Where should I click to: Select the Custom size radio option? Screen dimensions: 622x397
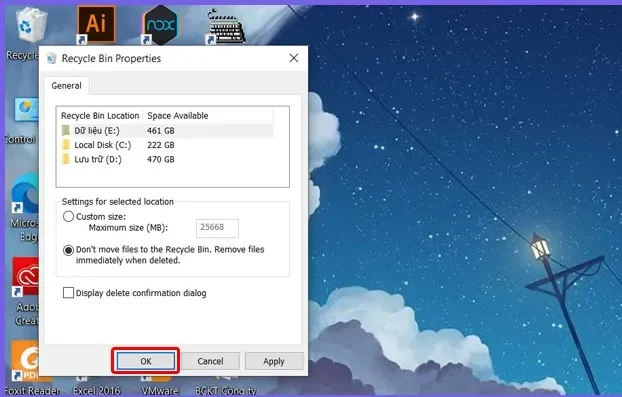[69, 217]
